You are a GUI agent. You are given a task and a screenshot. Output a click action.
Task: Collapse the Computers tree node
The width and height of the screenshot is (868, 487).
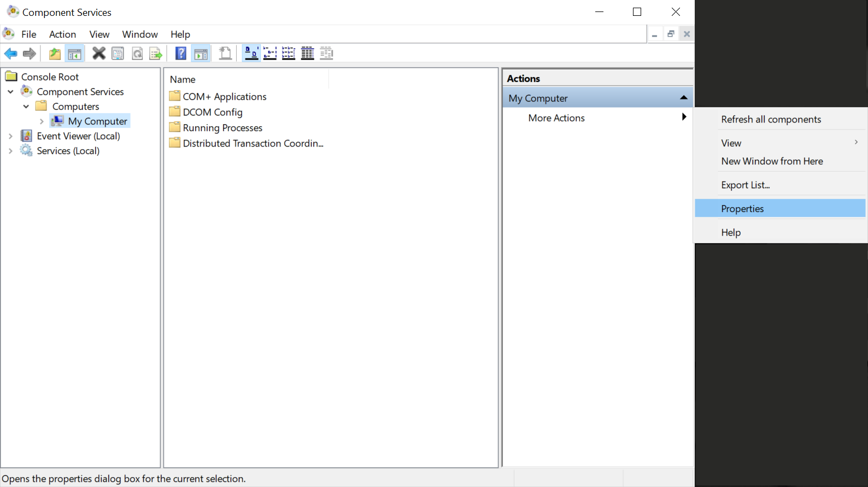coord(26,107)
